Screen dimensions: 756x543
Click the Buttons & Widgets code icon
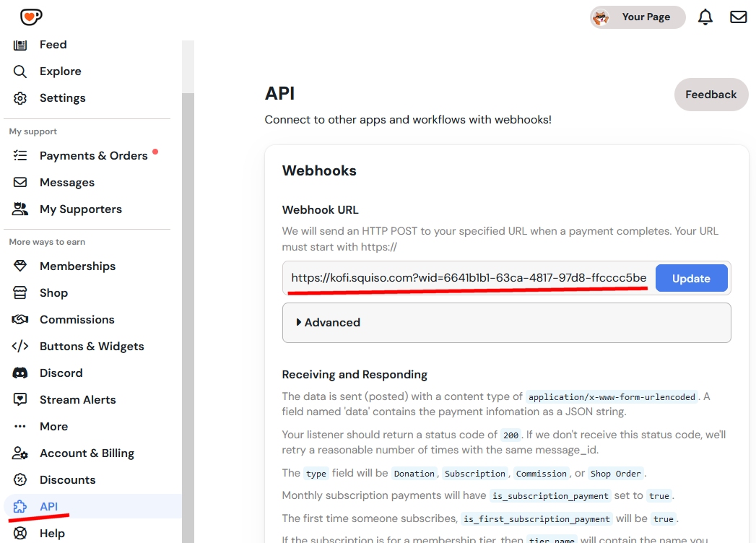tap(19, 347)
